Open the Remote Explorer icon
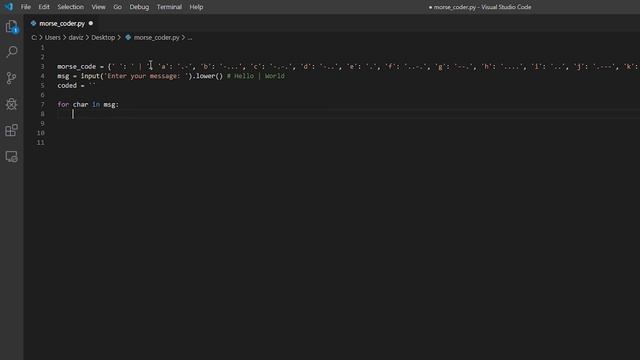This screenshot has width=640, height=360. (x=11, y=156)
